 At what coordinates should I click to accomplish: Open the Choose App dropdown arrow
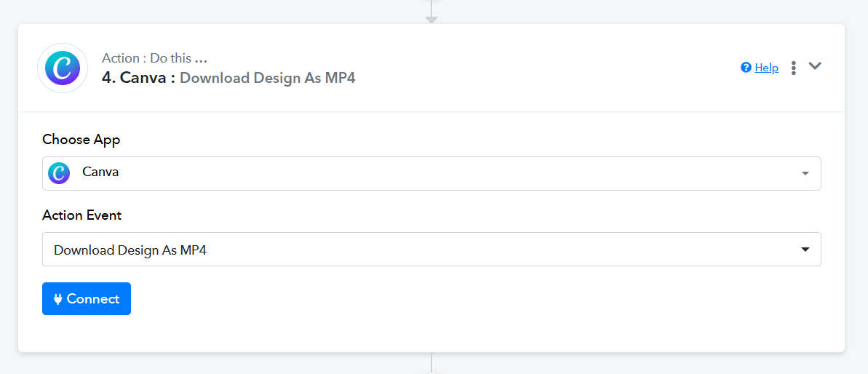805,174
